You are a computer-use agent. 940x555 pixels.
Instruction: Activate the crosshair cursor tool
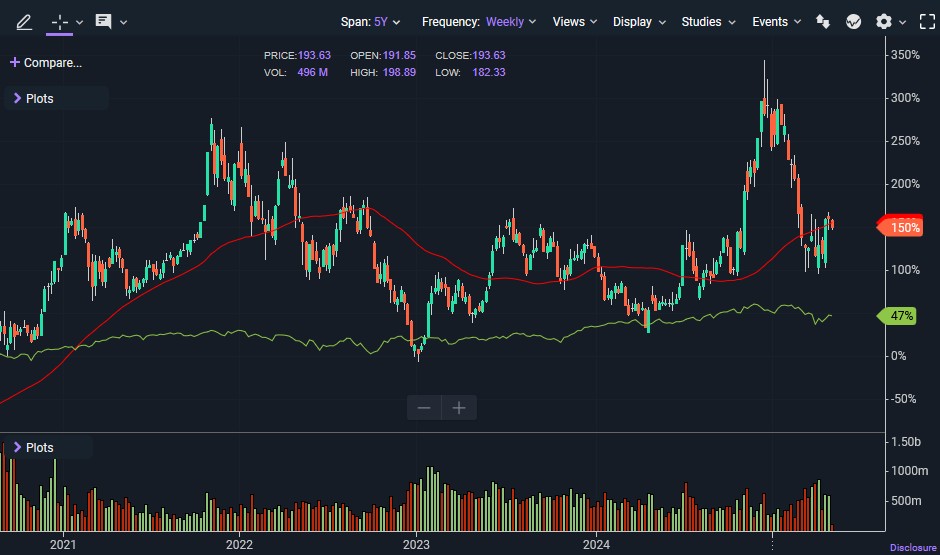(60, 21)
